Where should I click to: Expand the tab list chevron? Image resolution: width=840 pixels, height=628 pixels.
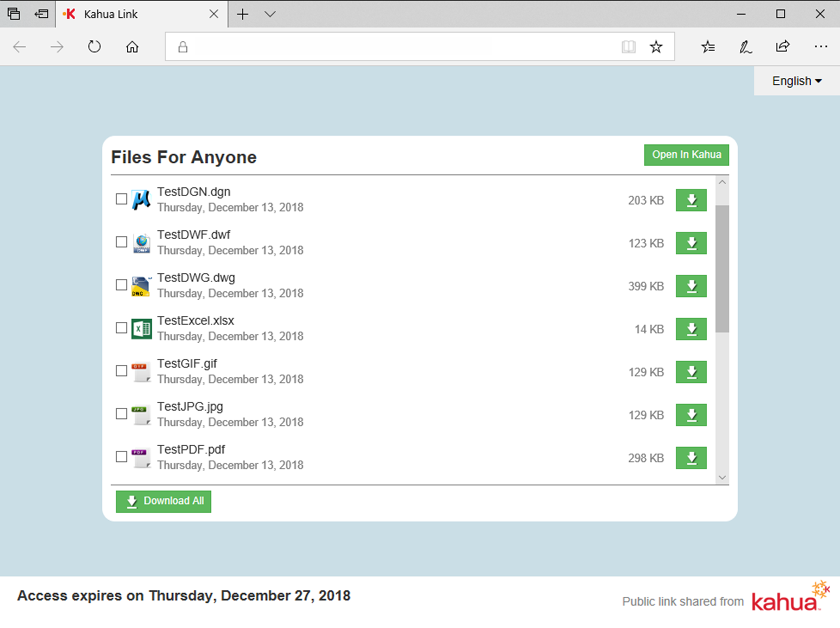point(270,14)
